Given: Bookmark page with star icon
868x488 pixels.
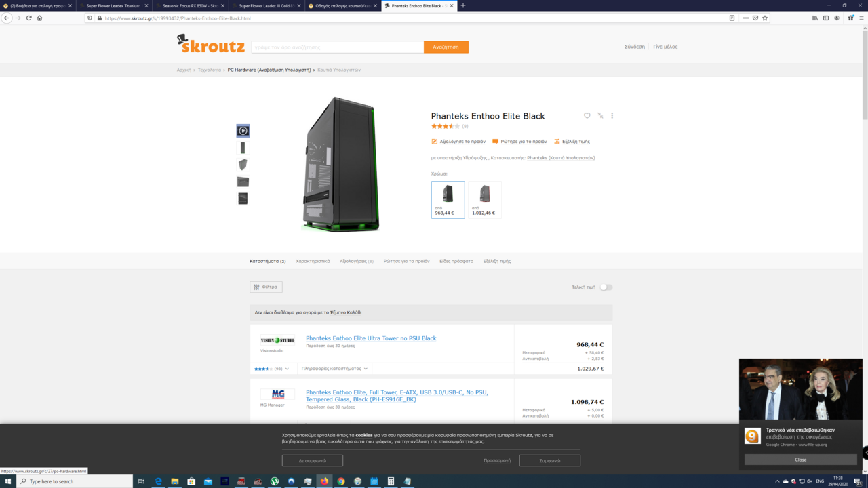Looking at the screenshot, I should tap(765, 18).
